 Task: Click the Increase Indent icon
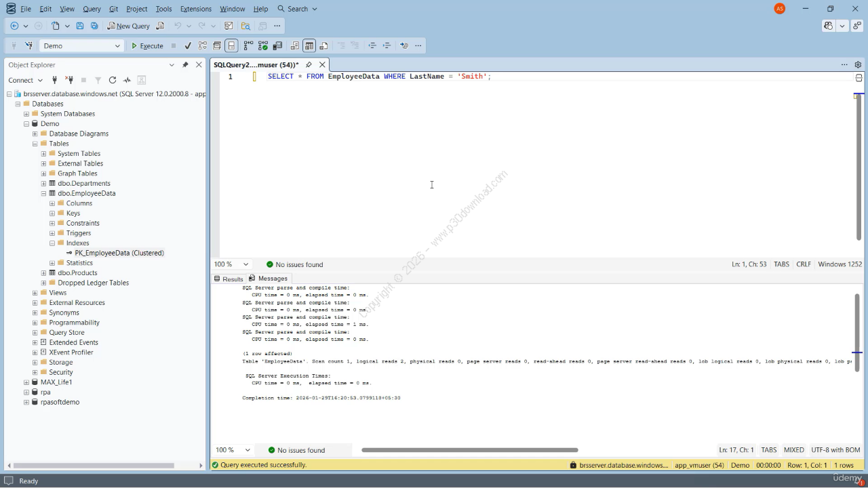(387, 46)
